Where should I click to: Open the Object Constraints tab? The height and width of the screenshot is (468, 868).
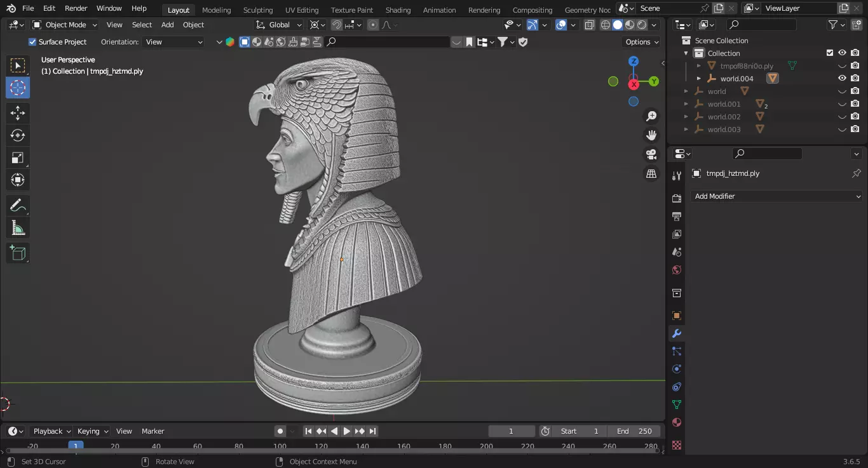pos(677,387)
